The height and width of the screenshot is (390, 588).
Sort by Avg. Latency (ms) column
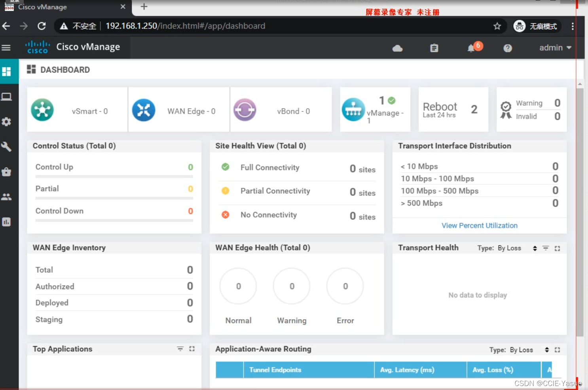tap(421, 370)
